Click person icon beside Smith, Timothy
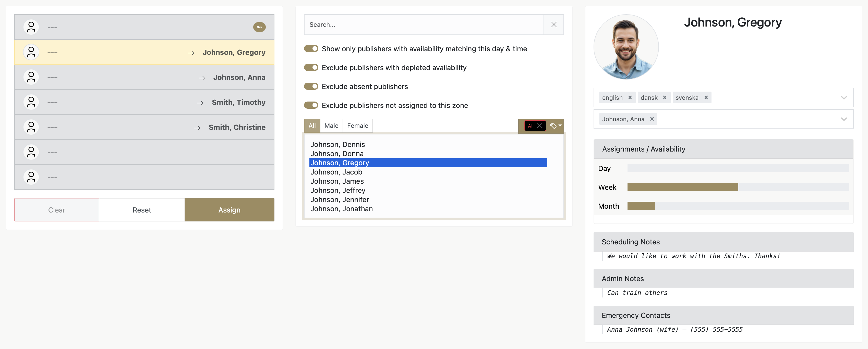868x349 pixels. (x=31, y=102)
